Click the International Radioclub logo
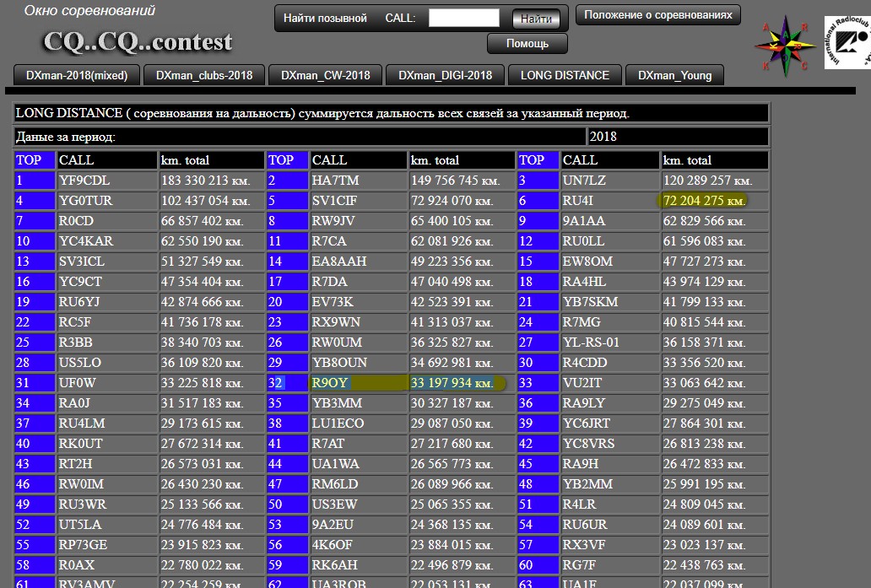871x588 pixels. [847, 41]
